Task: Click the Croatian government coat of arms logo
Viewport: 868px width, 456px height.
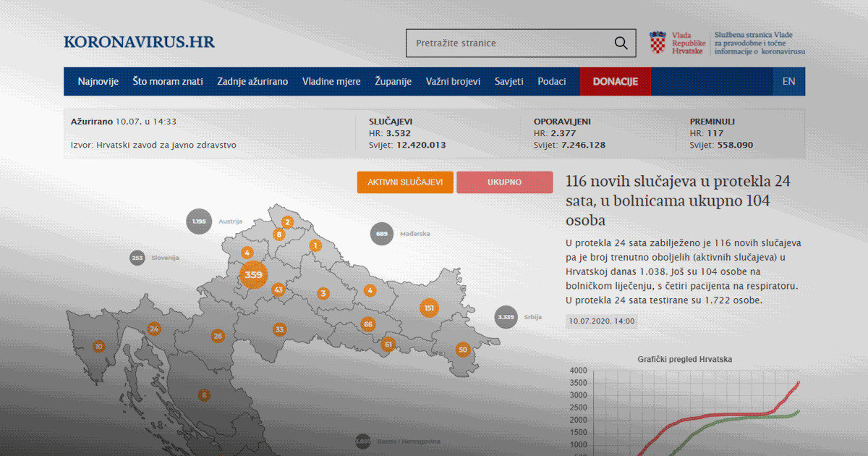Action: [658, 43]
